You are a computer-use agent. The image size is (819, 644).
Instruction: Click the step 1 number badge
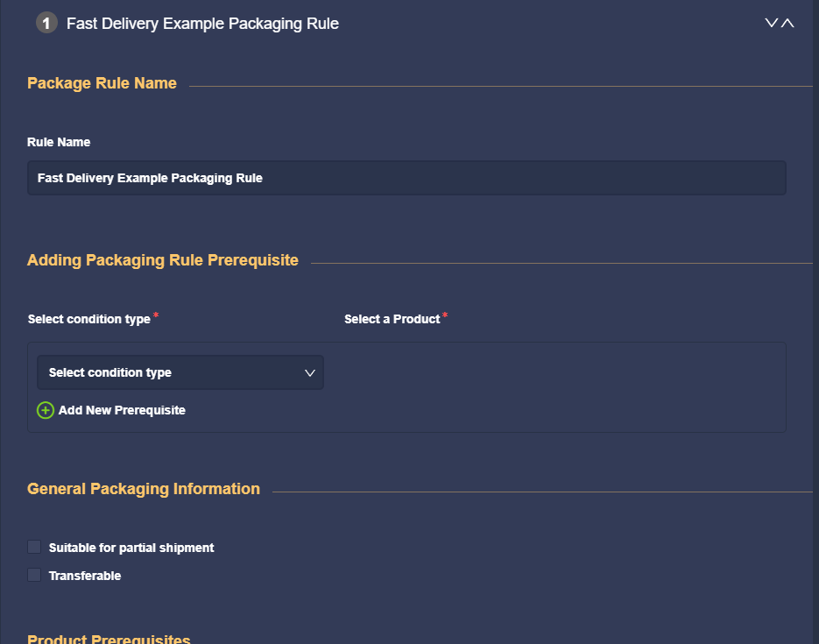click(x=46, y=23)
